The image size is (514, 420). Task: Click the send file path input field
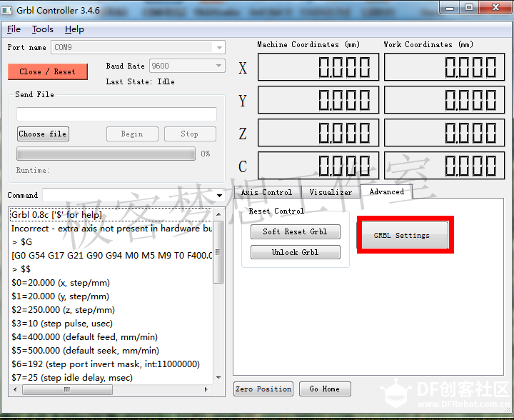tap(116, 114)
